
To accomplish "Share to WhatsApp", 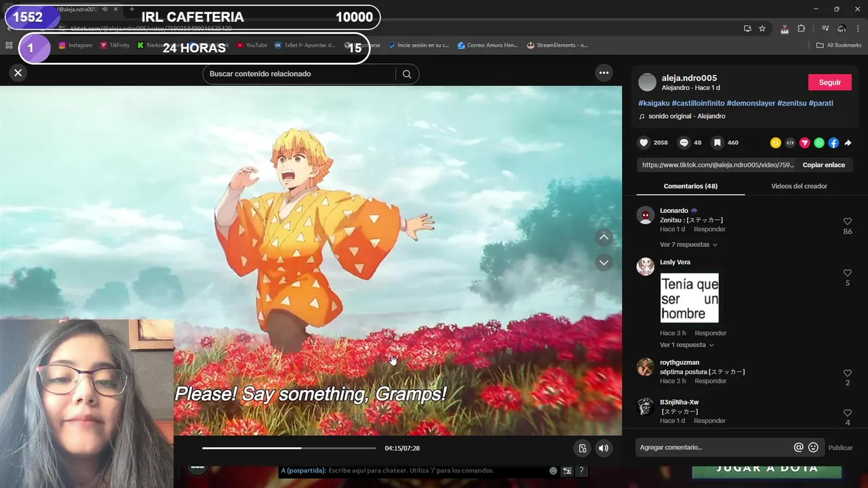I will pyautogui.click(x=819, y=142).
